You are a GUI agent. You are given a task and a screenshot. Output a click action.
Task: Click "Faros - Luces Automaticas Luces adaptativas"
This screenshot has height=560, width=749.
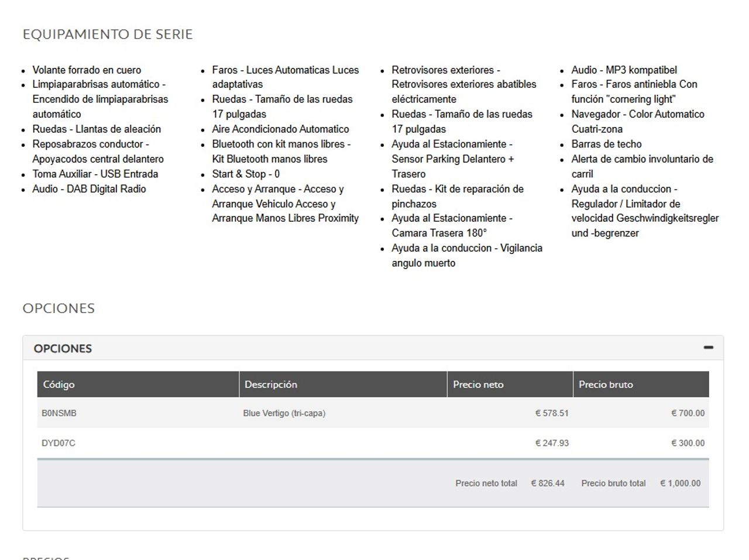click(286, 77)
